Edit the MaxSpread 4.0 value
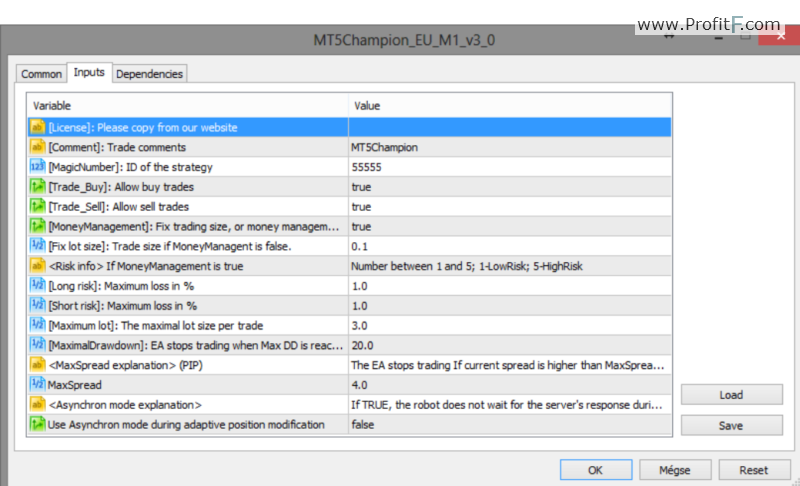The image size is (800, 486). point(510,385)
